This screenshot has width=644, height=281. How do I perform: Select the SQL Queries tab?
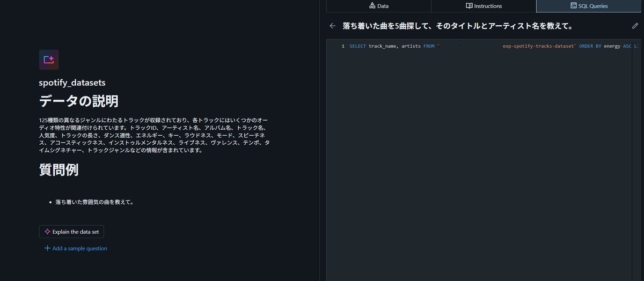click(x=589, y=6)
